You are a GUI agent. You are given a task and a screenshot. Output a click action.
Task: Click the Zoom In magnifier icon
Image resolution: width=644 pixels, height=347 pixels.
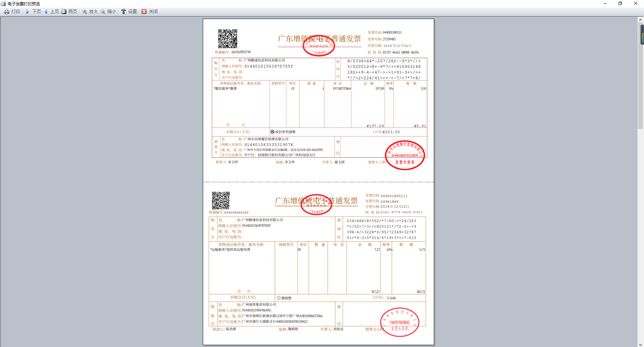coord(85,11)
